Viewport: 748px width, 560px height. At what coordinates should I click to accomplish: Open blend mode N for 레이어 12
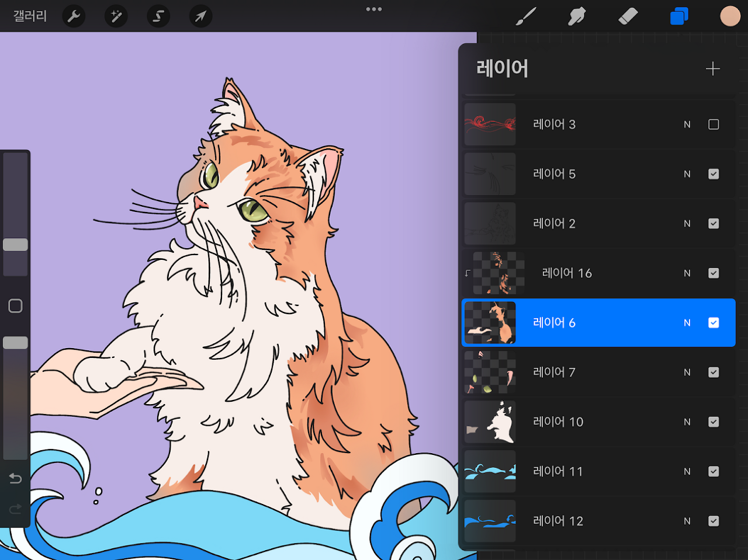pos(687,521)
